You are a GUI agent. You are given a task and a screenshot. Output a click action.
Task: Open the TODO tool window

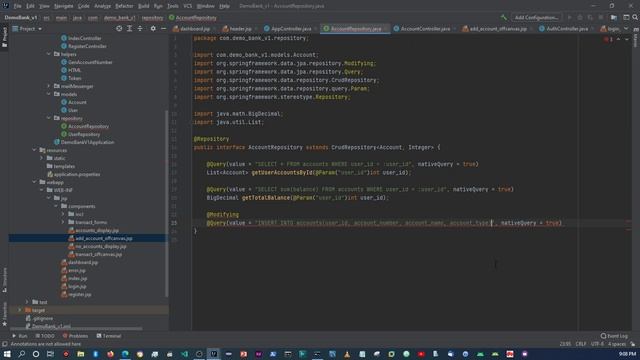[45, 336]
